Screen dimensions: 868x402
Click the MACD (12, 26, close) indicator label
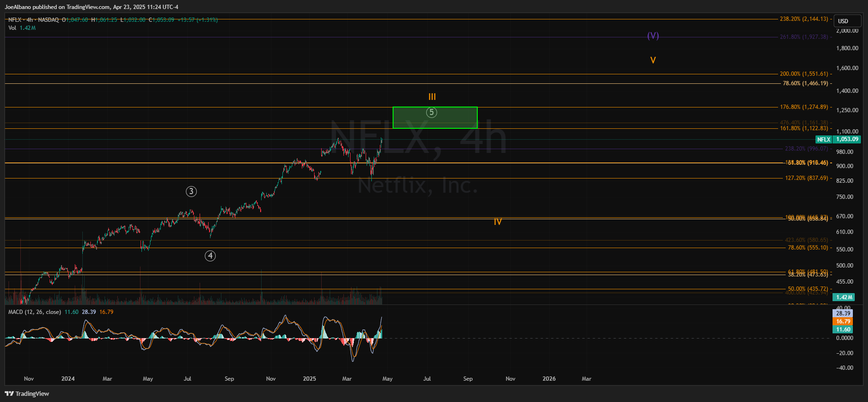(x=35, y=312)
